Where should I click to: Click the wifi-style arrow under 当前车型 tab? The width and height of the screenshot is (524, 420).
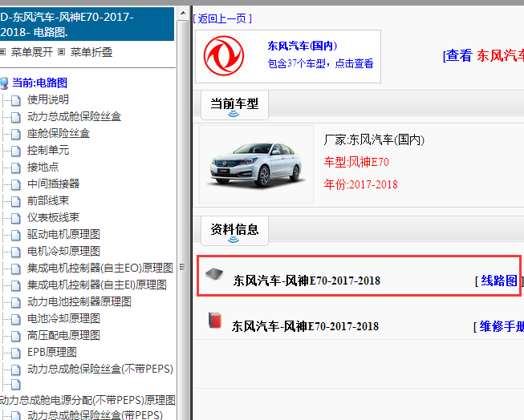coord(234,114)
